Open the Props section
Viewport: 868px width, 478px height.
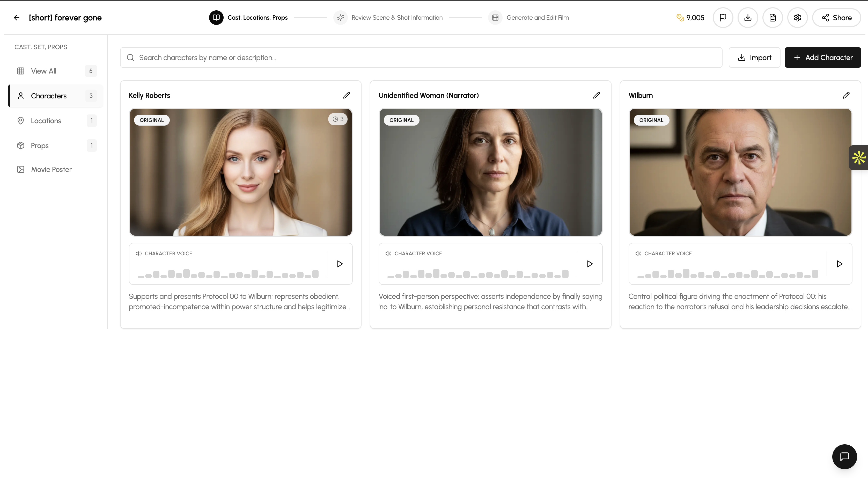pyautogui.click(x=40, y=145)
